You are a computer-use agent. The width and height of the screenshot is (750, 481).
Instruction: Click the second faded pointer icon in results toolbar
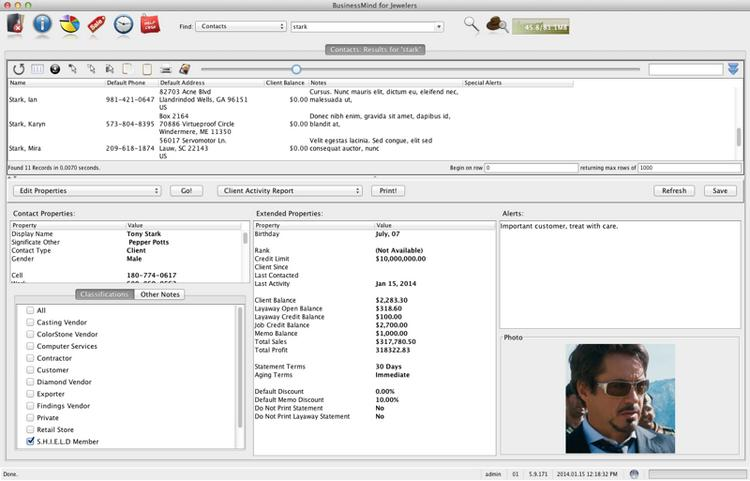coord(91,69)
